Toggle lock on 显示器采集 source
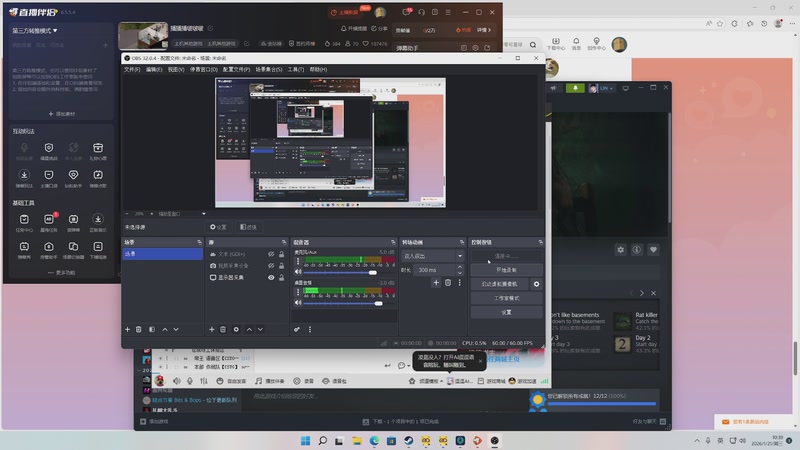 coord(281,278)
